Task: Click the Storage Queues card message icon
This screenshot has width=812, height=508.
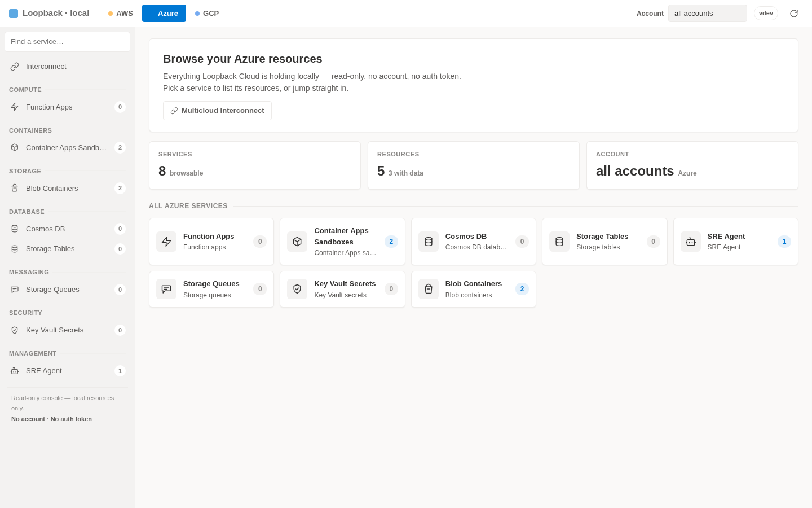Action: pos(166,289)
